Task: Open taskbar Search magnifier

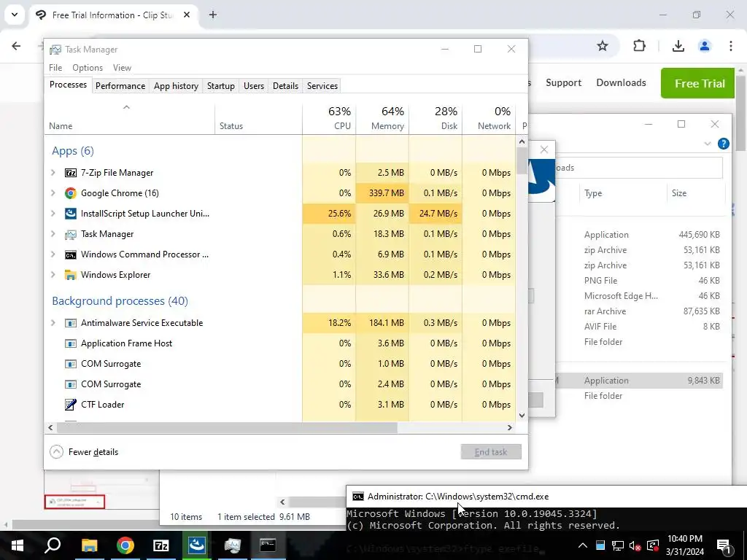Action: pyautogui.click(x=53, y=545)
